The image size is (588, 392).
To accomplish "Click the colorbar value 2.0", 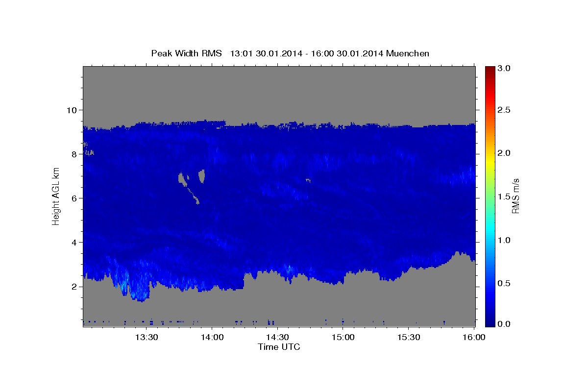I will pyautogui.click(x=505, y=153).
